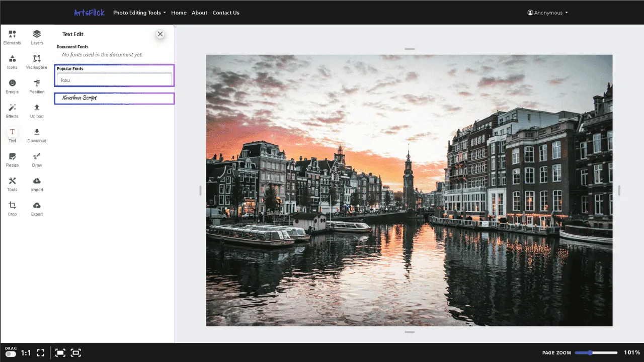Open the About page
The height and width of the screenshot is (362, 644).
(199, 13)
